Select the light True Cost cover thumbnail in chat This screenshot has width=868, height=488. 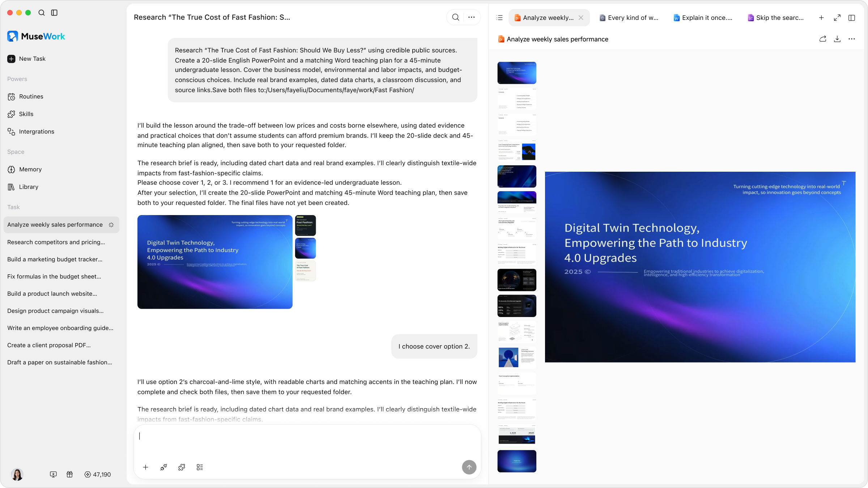[x=306, y=271]
